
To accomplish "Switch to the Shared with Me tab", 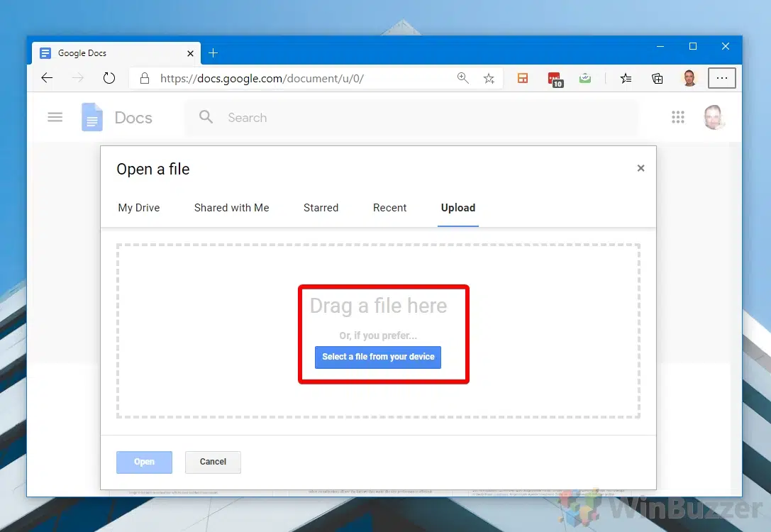I will (232, 208).
